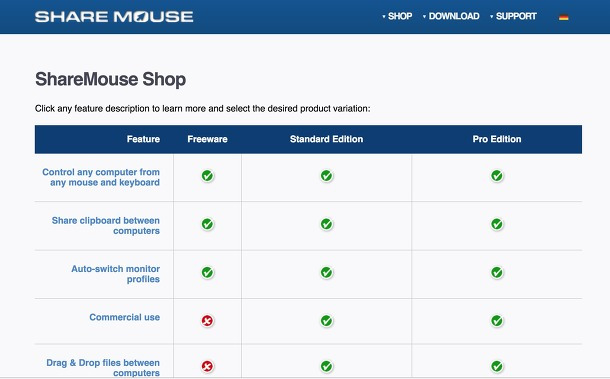The width and height of the screenshot is (610, 379).
Task: Click the 'Standard Edition' column header
Action: [x=326, y=139]
